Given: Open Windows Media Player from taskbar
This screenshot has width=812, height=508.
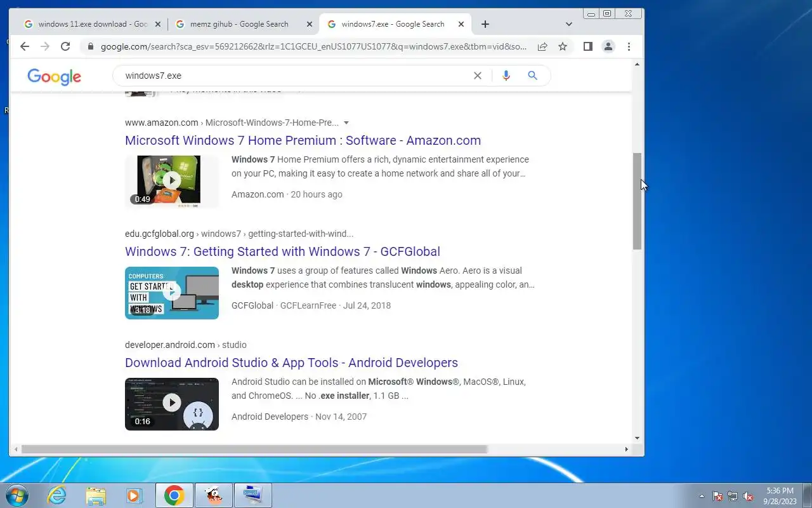Looking at the screenshot, I should click(134, 495).
